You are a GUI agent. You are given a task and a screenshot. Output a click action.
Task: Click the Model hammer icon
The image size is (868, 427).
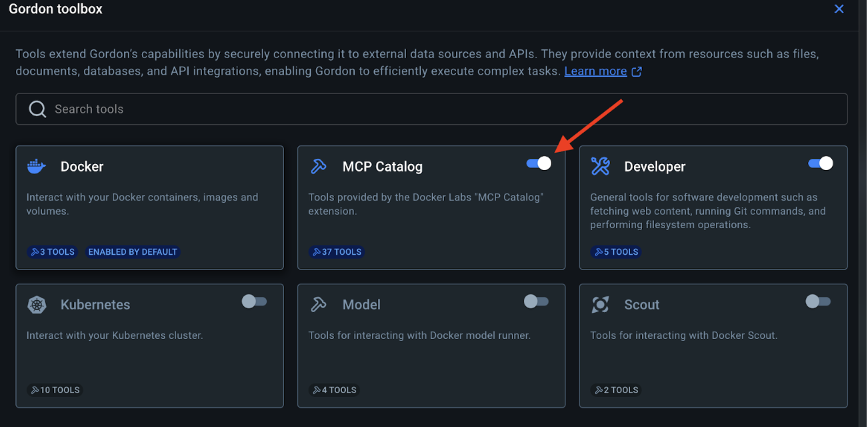tap(319, 305)
